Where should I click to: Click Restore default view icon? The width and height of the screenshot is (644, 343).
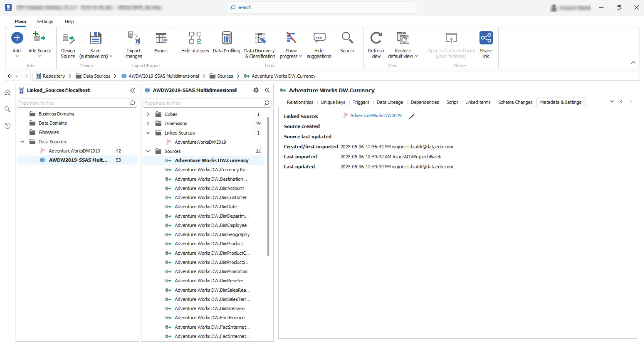pyautogui.click(x=403, y=38)
